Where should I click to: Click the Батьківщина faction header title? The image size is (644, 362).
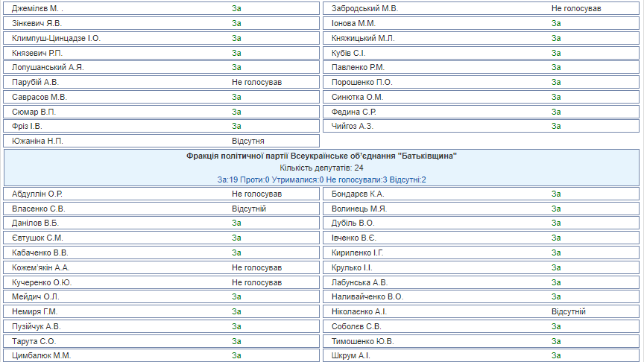click(x=321, y=156)
